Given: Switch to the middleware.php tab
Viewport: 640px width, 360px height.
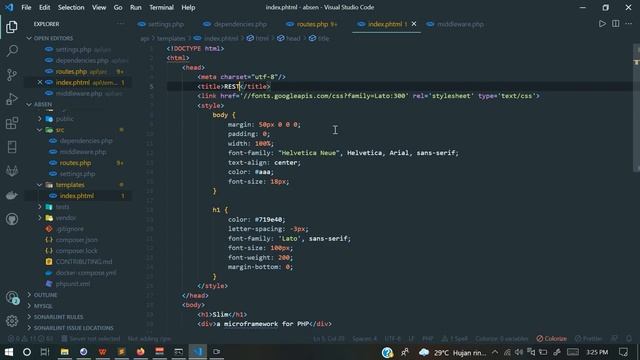Looking at the screenshot, I should pyautogui.click(x=460, y=24).
